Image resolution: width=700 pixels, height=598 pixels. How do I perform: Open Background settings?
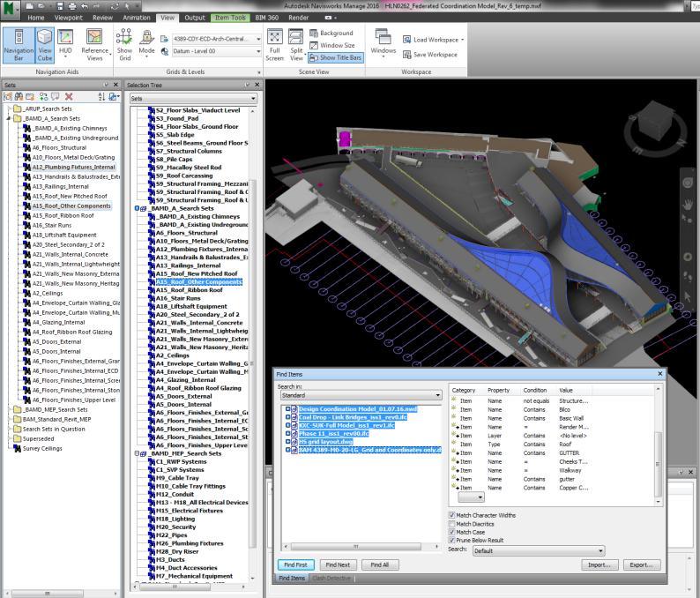[331, 33]
